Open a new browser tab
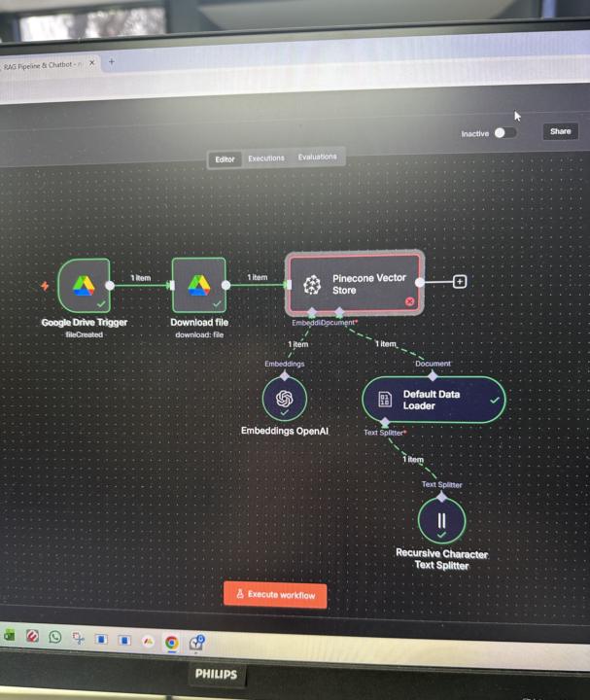Viewport: 590px width, 700px height. click(112, 61)
